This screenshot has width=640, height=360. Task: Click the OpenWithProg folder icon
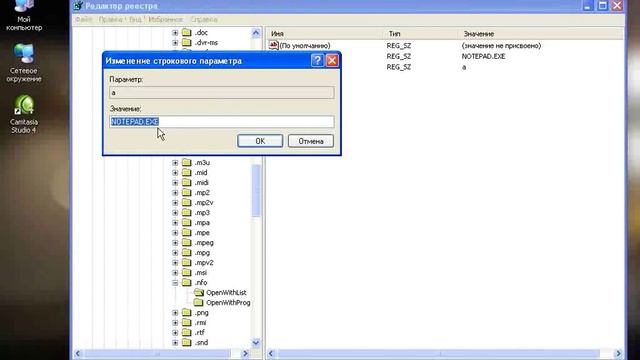[x=199, y=302]
